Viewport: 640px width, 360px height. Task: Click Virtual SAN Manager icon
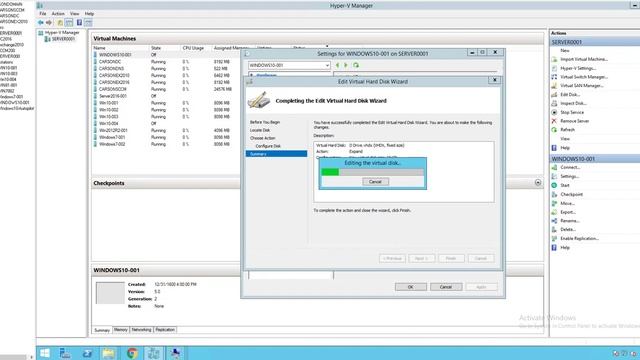coord(554,86)
